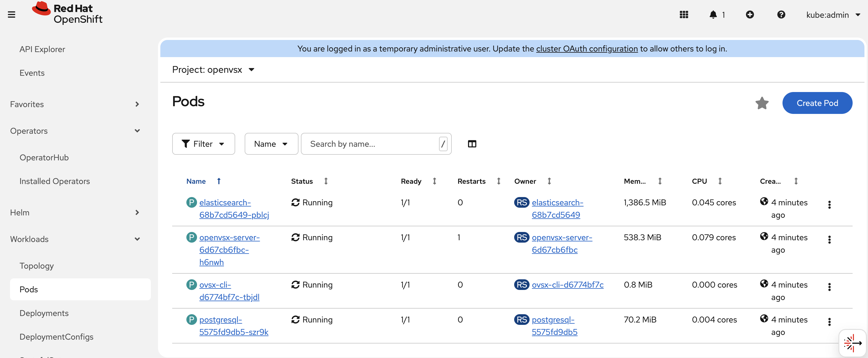Open ReplicaSet ovsx-cli-d6774bf7c owner link
868x358 pixels.
[567, 285]
